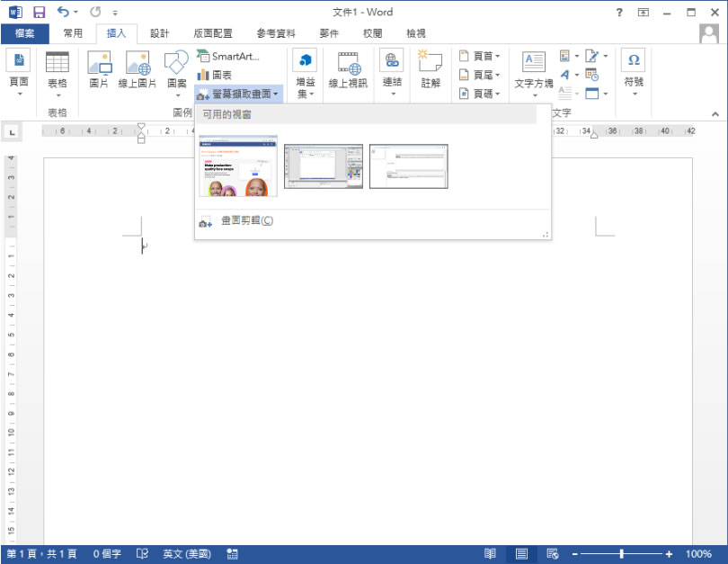This screenshot has width=728, height=564.
Task: Click the Undo arrow icon
Action: [x=63, y=12]
